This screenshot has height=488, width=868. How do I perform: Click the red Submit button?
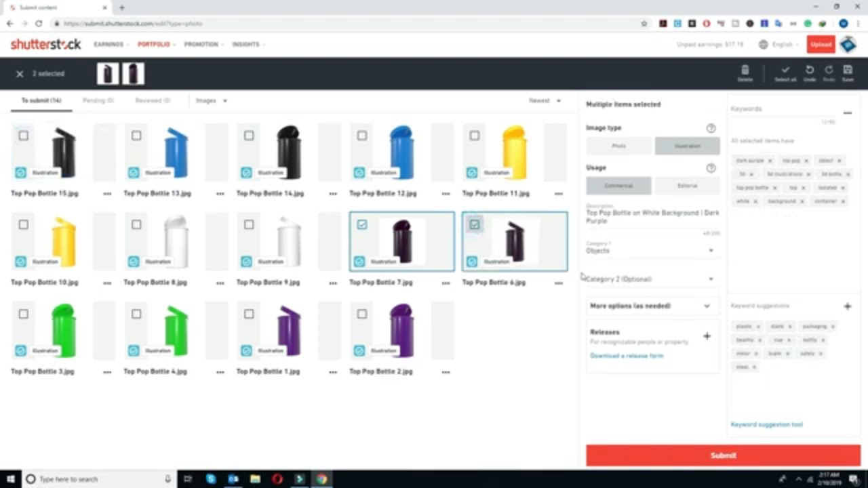[724, 455]
